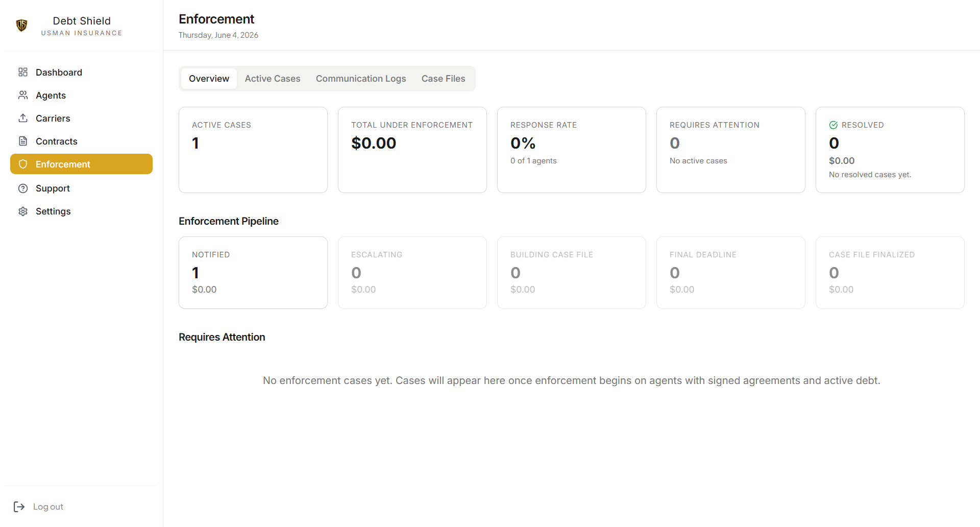Click the "No enforcement cases yet" message
This screenshot has width=980, height=527.
pos(572,380)
